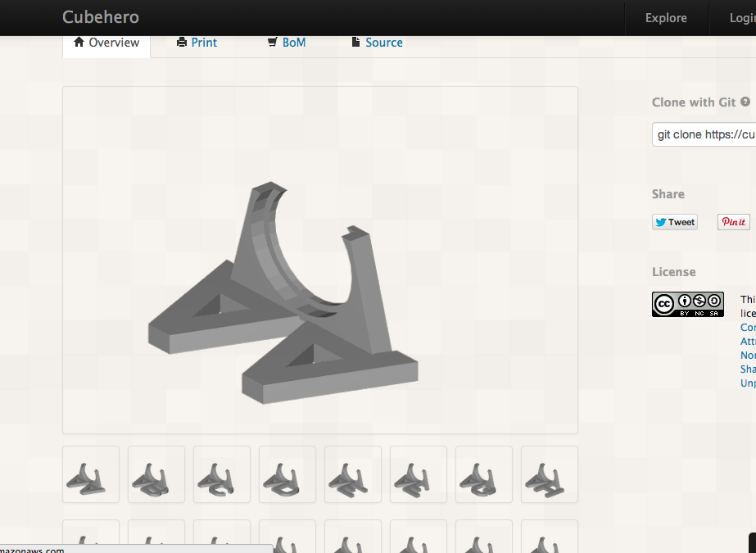756x553 pixels.
Task: Click the Pin it share button
Action: [733, 222]
